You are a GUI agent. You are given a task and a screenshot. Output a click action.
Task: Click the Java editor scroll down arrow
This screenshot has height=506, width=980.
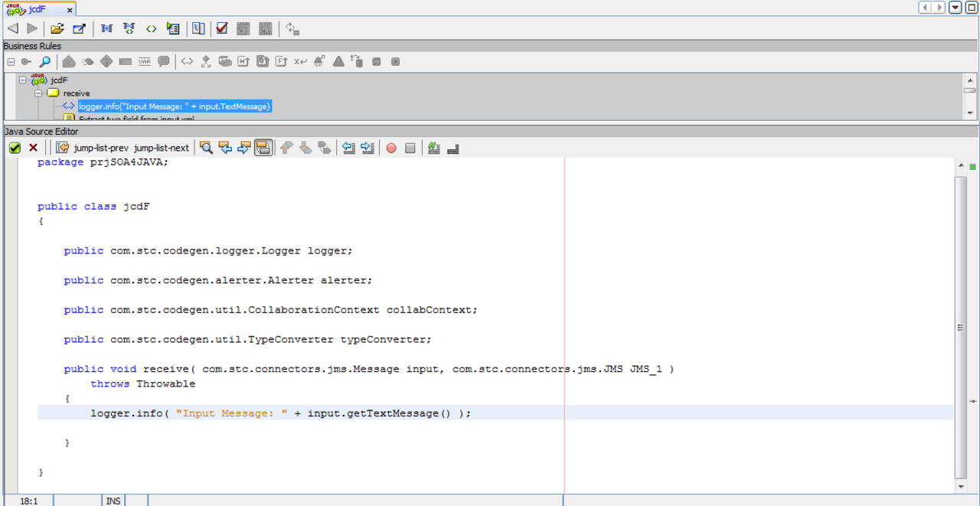click(x=961, y=486)
